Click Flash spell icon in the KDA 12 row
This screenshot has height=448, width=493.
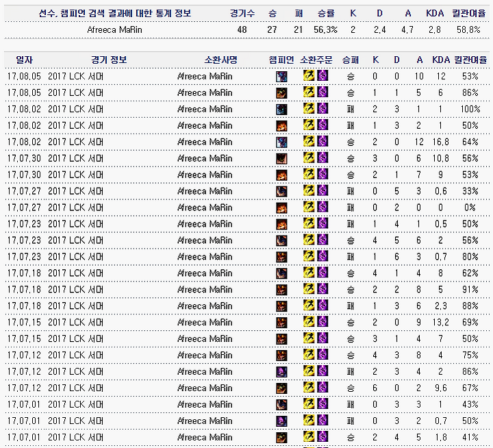click(x=309, y=75)
